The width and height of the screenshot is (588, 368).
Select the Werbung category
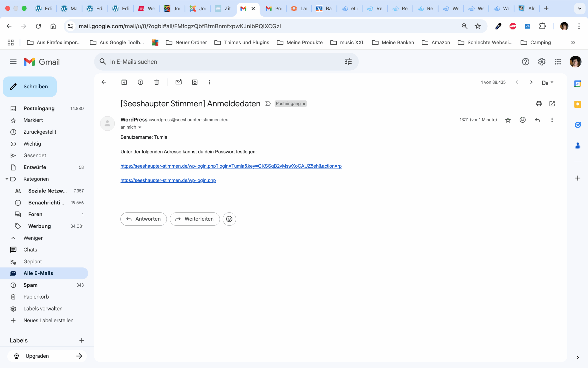click(x=44, y=226)
